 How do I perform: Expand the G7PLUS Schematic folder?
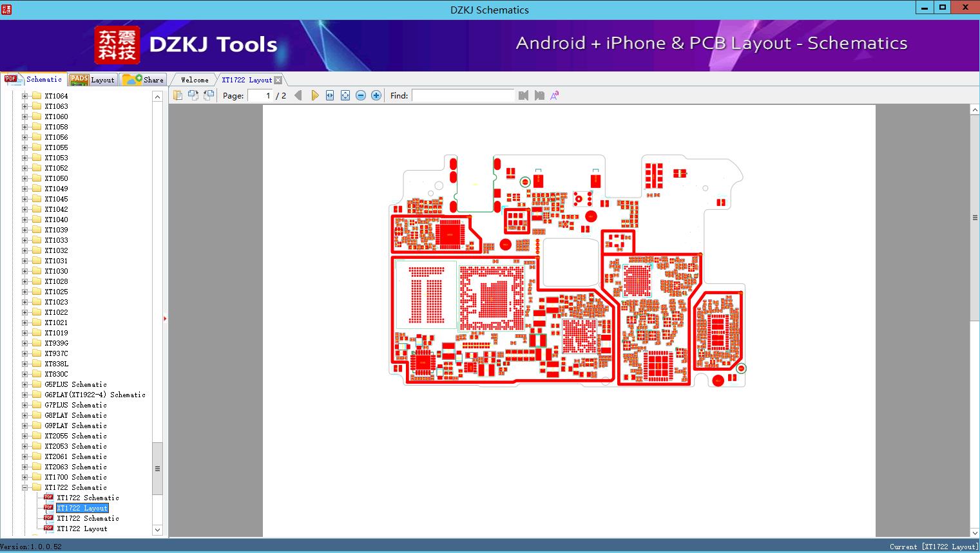[25, 405]
